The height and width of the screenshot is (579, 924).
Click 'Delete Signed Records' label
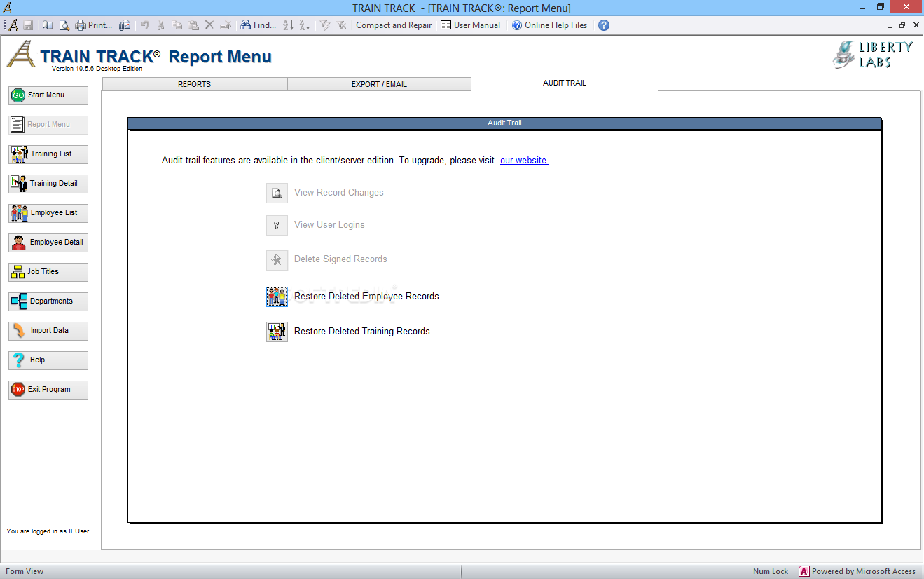(x=340, y=259)
